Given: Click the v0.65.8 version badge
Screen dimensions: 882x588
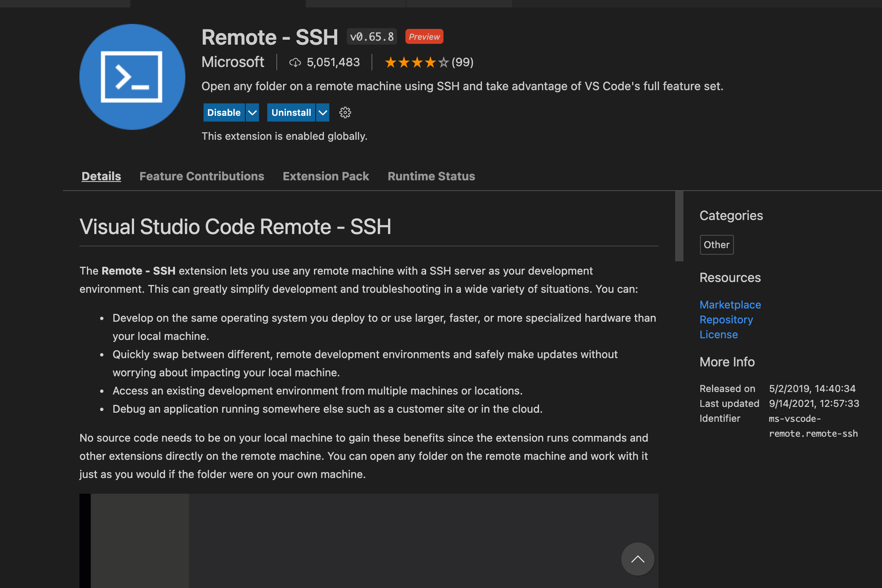Looking at the screenshot, I should (x=371, y=36).
